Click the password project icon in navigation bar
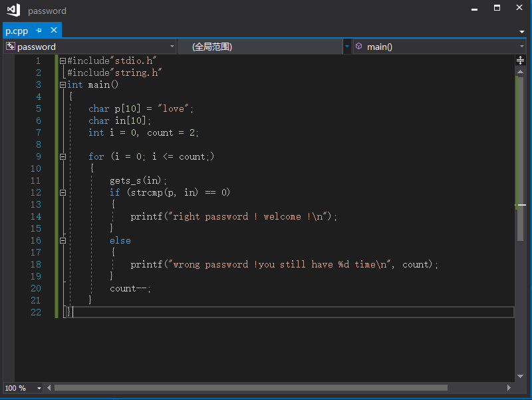This screenshot has width=532, height=400. click(x=11, y=46)
